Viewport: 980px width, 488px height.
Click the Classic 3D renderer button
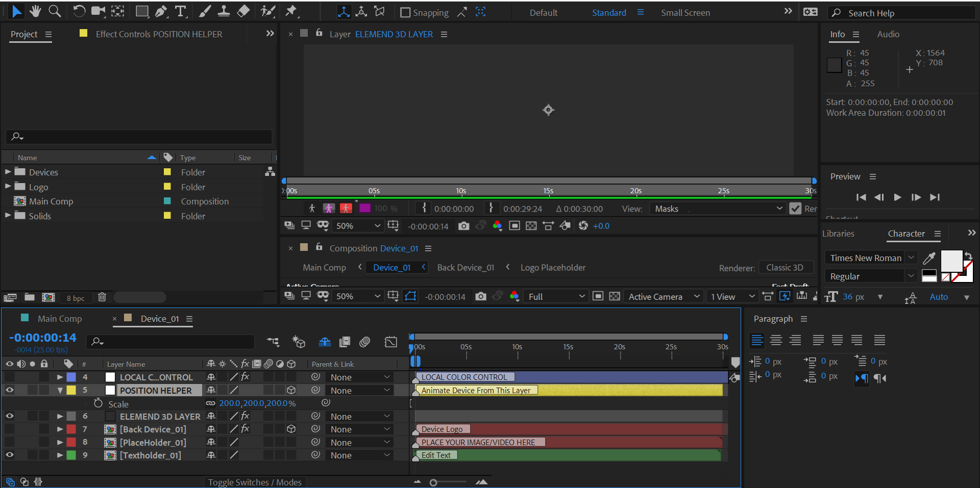785,268
